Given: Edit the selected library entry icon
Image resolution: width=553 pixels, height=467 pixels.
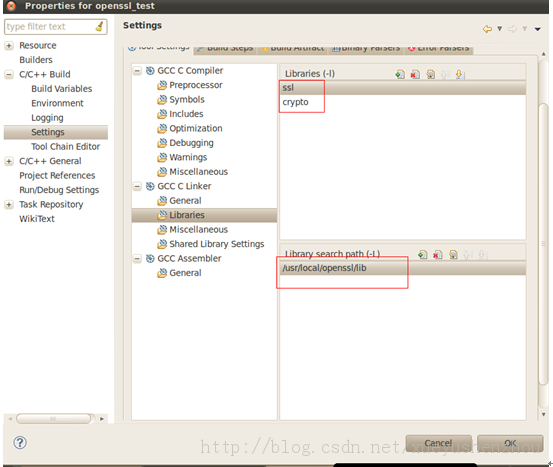Looking at the screenshot, I should [x=431, y=74].
